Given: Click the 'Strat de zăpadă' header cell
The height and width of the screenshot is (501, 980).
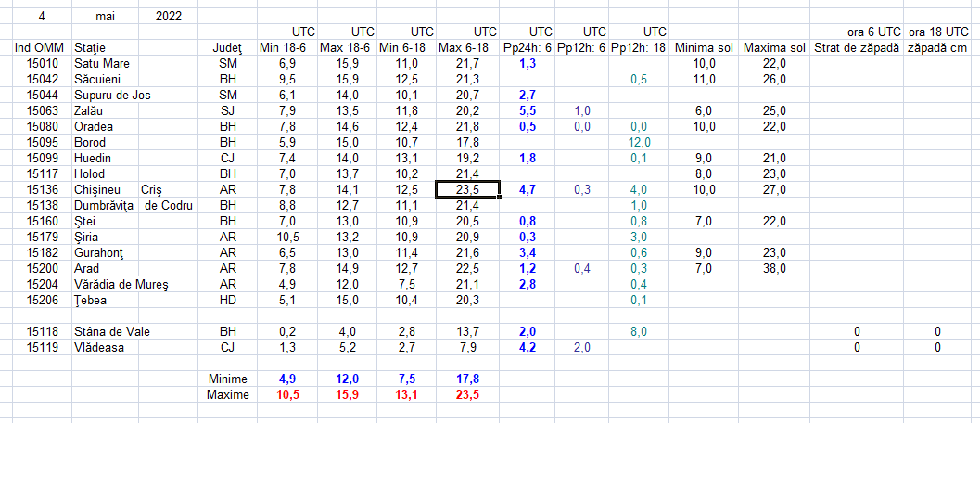Looking at the screenshot, I should point(857,47).
